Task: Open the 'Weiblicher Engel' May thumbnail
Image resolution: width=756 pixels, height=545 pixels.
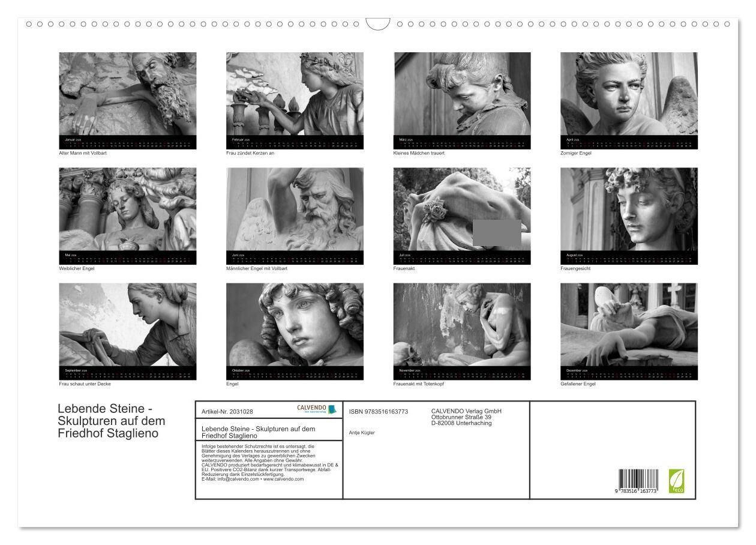Action: point(127,209)
